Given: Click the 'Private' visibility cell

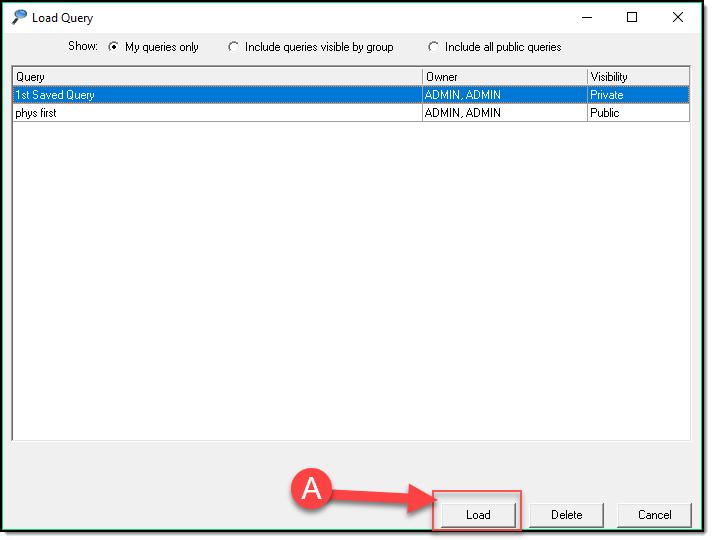Looking at the screenshot, I should (607, 95).
